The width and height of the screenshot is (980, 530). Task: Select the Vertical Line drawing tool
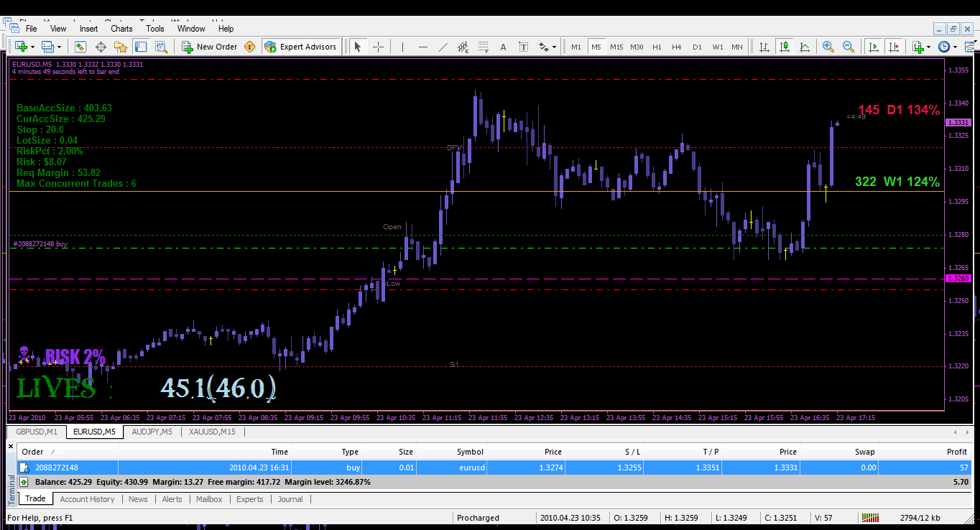tap(402, 47)
